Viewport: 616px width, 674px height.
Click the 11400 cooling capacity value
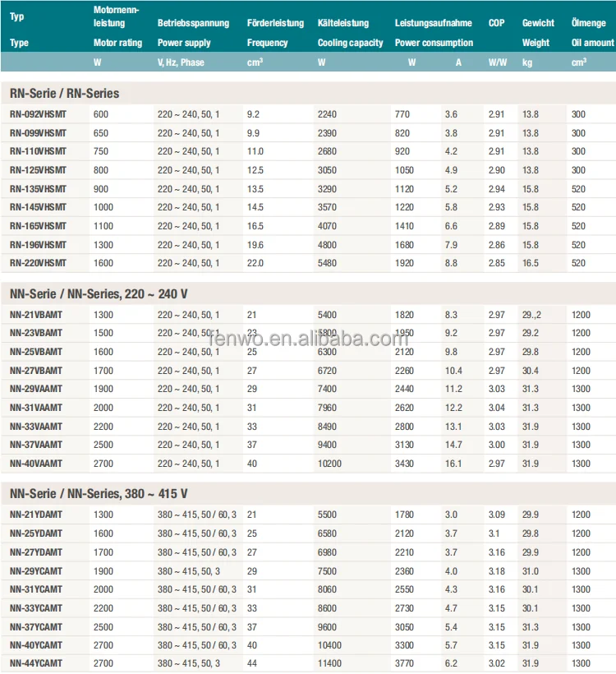333,663
